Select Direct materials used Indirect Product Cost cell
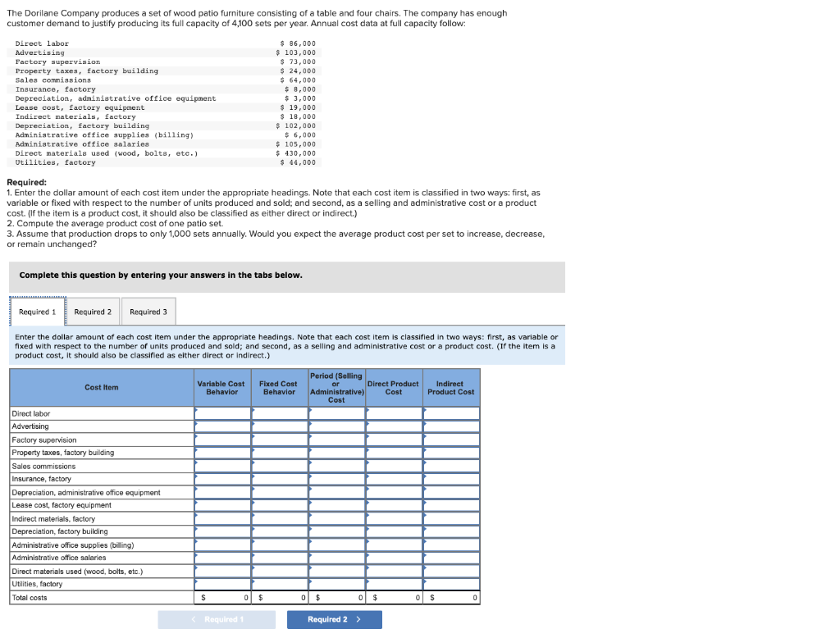The width and height of the screenshot is (840, 638). point(452,571)
